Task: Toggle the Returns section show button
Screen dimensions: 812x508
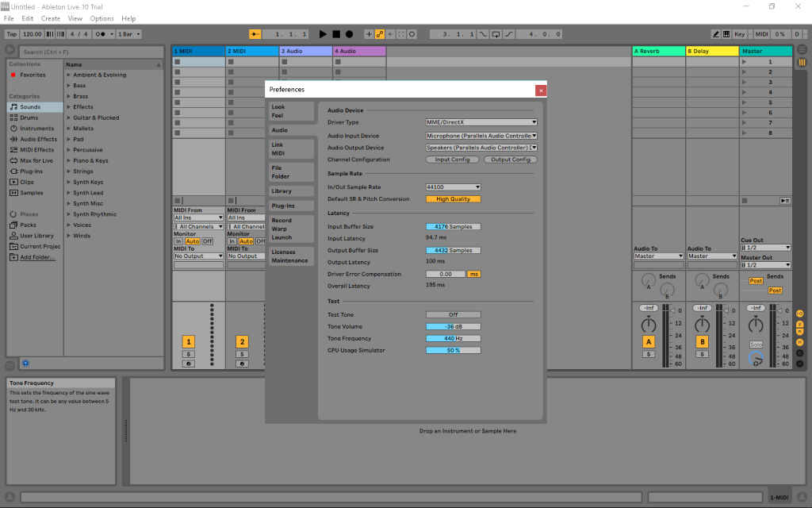Action: click(799, 332)
